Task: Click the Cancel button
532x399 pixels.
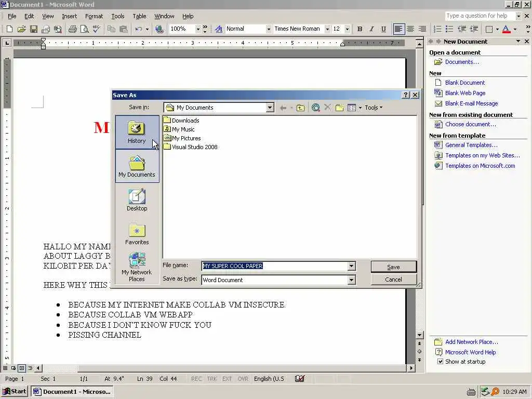Action: (394, 280)
